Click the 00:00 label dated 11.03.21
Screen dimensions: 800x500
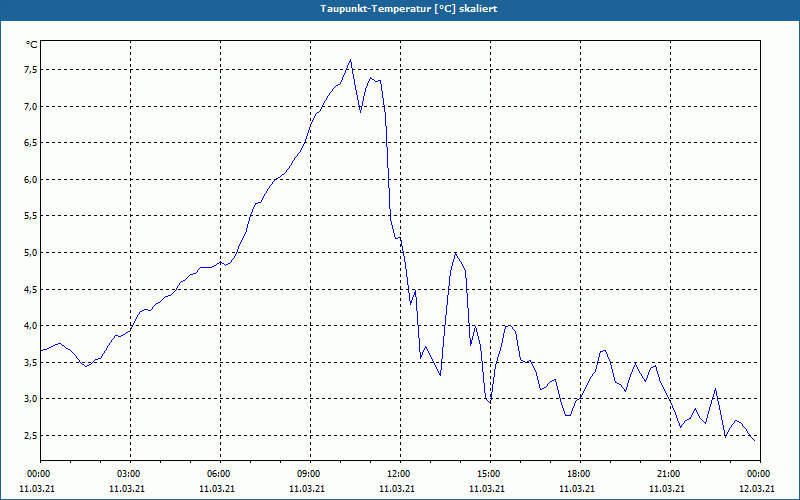[x=40, y=474]
